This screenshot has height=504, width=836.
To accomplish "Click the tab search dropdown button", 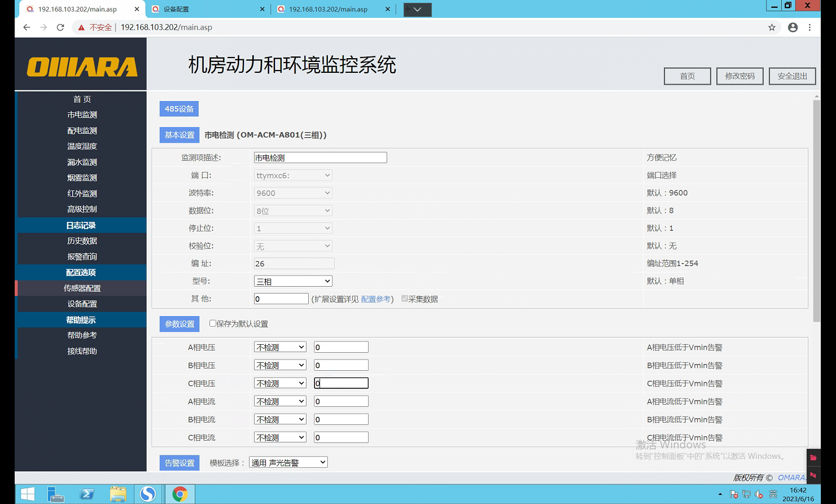I will pyautogui.click(x=418, y=9).
